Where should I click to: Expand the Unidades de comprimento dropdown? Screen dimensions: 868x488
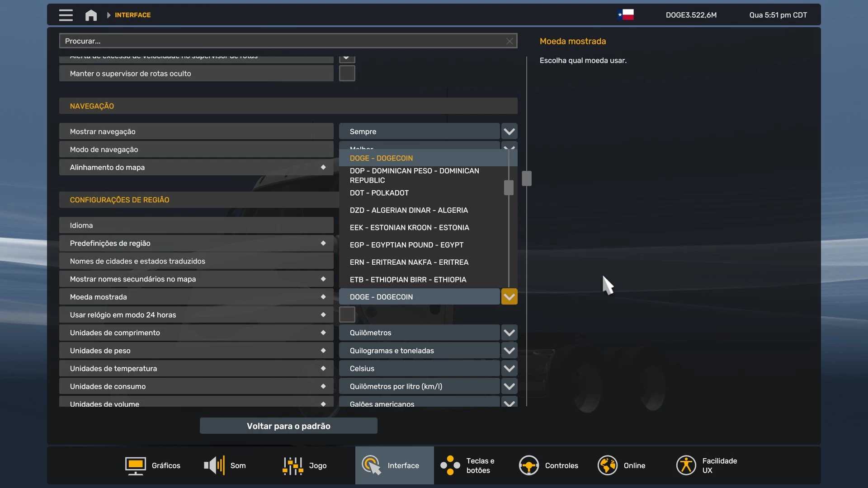point(509,333)
